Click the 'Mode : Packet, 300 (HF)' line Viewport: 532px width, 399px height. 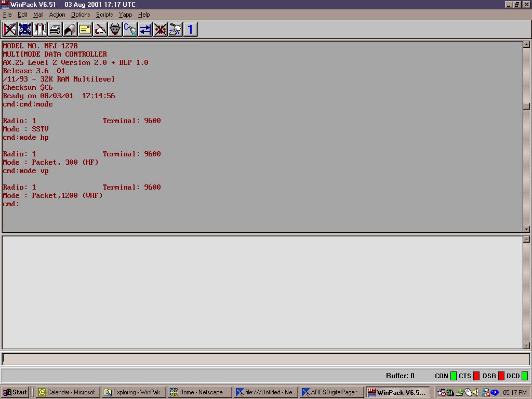coord(50,162)
